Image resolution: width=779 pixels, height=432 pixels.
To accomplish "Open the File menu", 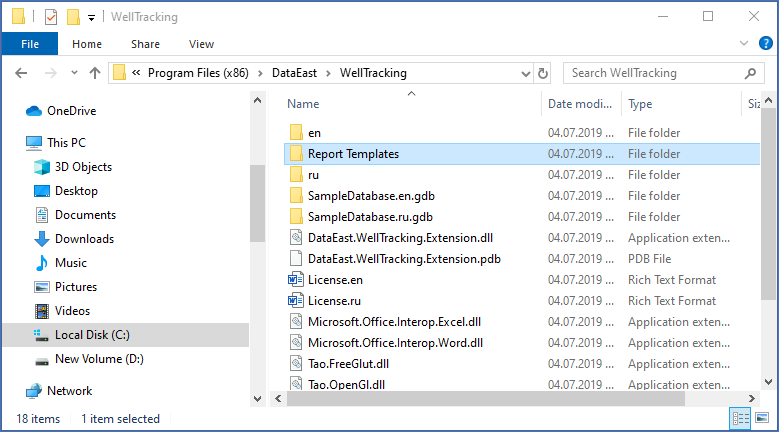I will [x=30, y=44].
